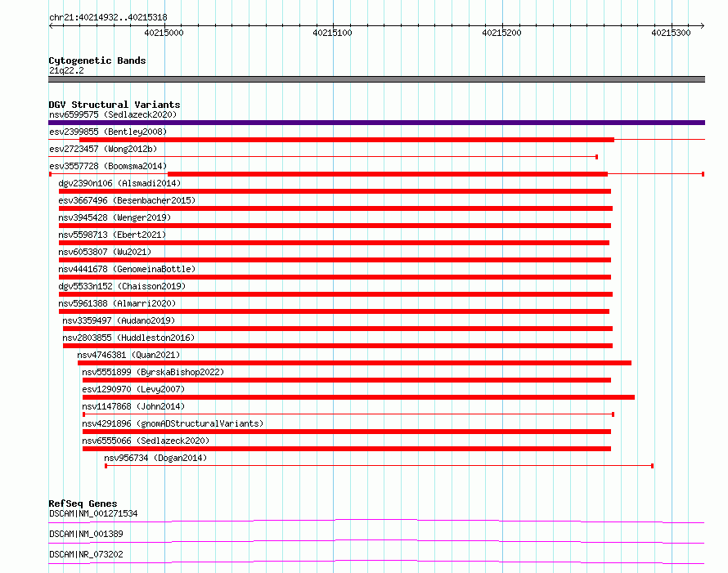Select the magenta DSCAM|NM_001389 transcript line
Image resolution: width=728 pixels, height=573 pixels.
point(376,541)
